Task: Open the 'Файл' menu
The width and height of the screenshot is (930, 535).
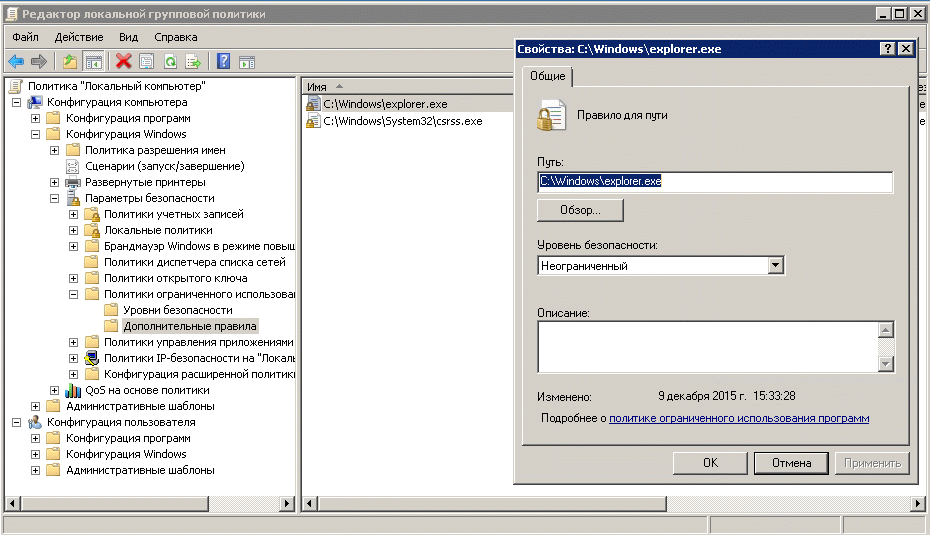Action: [x=26, y=37]
